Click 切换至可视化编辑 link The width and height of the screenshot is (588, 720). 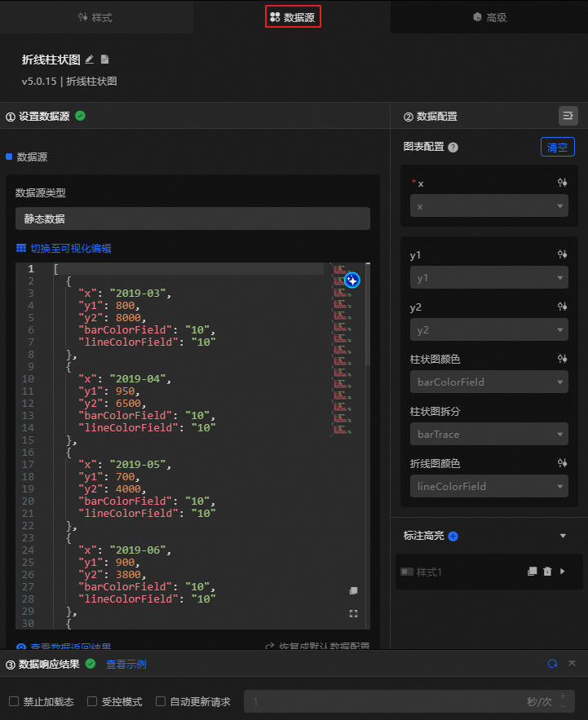pyautogui.click(x=71, y=249)
